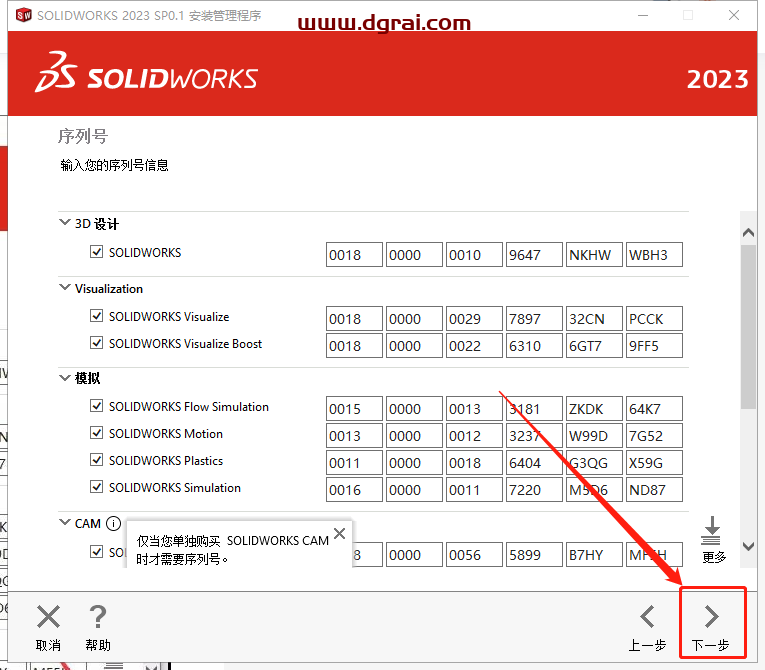Viewport: 765px width, 670px height.
Task: Click Visualize serial field containing PCCK
Action: pyautogui.click(x=654, y=319)
